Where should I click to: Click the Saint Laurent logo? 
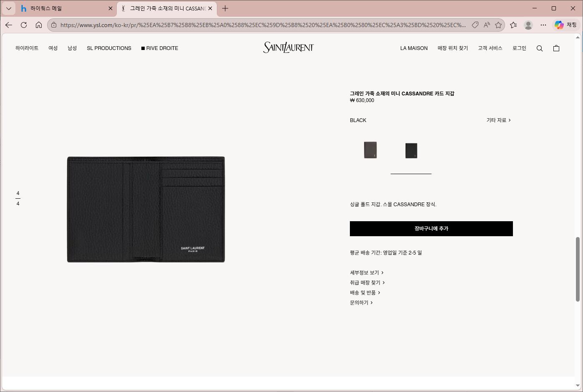click(x=289, y=47)
